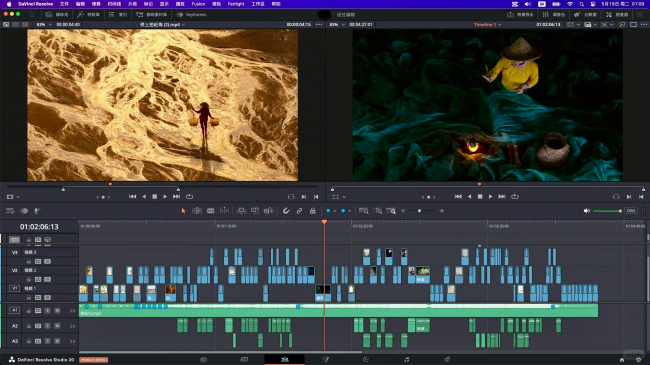This screenshot has width=650, height=365.
Task: Open the Fusion menu
Action: [x=198, y=4]
